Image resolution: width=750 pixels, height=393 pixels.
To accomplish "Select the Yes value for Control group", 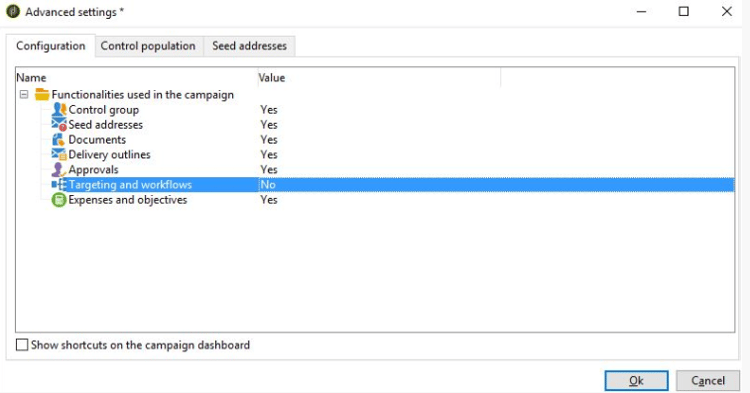I will tap(269, 109).
